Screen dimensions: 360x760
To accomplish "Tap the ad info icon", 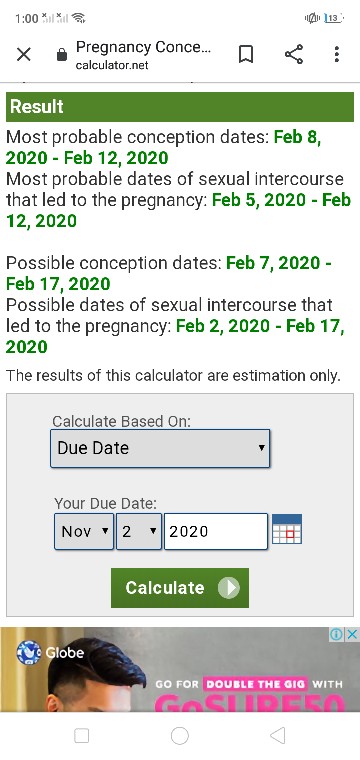I will tap(337, 634).
